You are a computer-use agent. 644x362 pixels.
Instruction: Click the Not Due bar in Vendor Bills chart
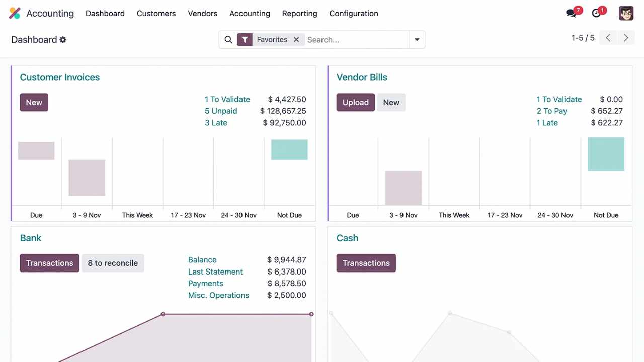point(606,154)
